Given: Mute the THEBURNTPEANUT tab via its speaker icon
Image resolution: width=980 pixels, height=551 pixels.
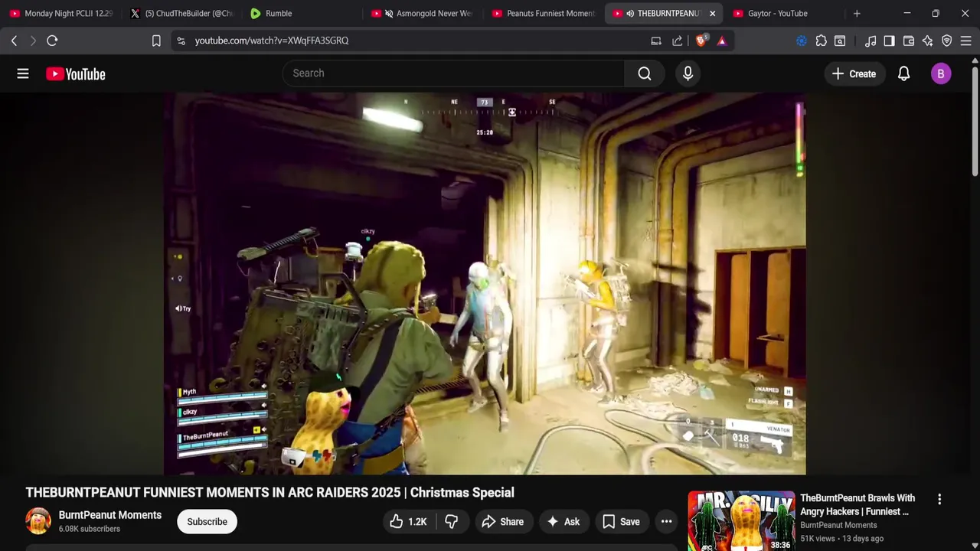Looking at the screenshot, I should 629,13.
